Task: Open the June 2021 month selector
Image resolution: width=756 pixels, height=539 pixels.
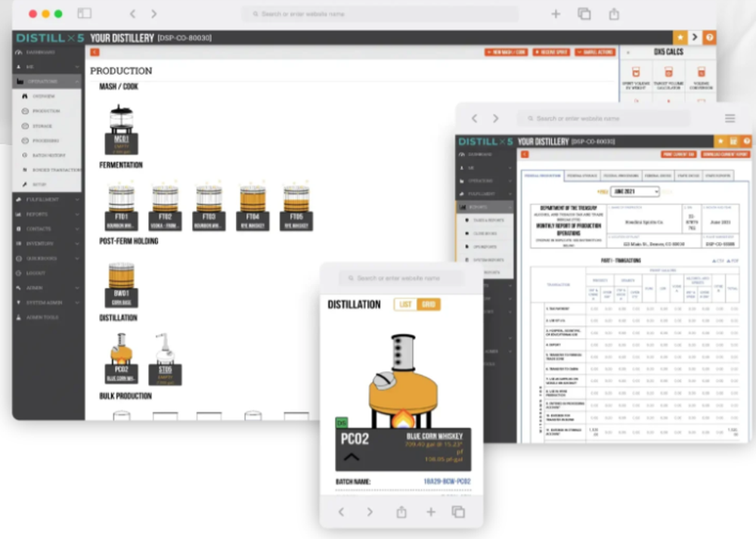Action: [635, 191]
